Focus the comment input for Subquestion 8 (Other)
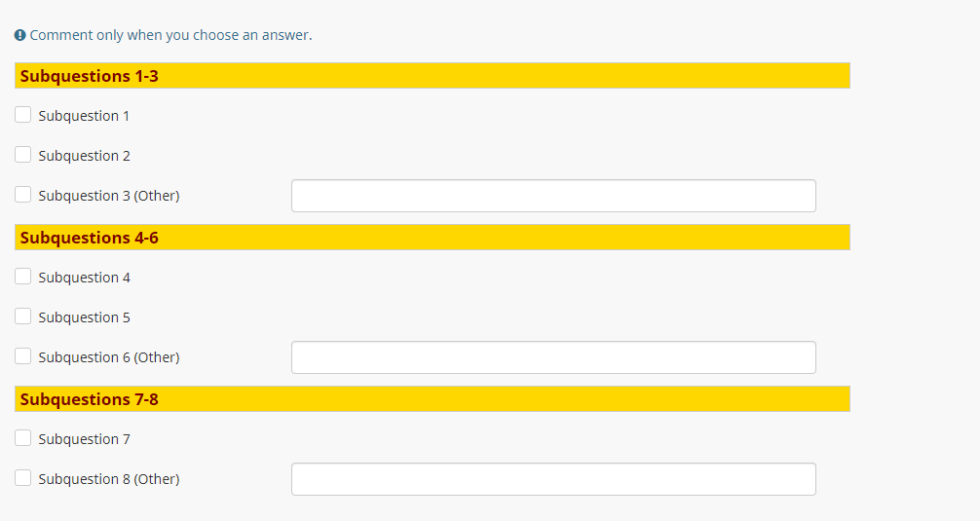The width and height of the screenshot is (980, 521). [553, 479]
